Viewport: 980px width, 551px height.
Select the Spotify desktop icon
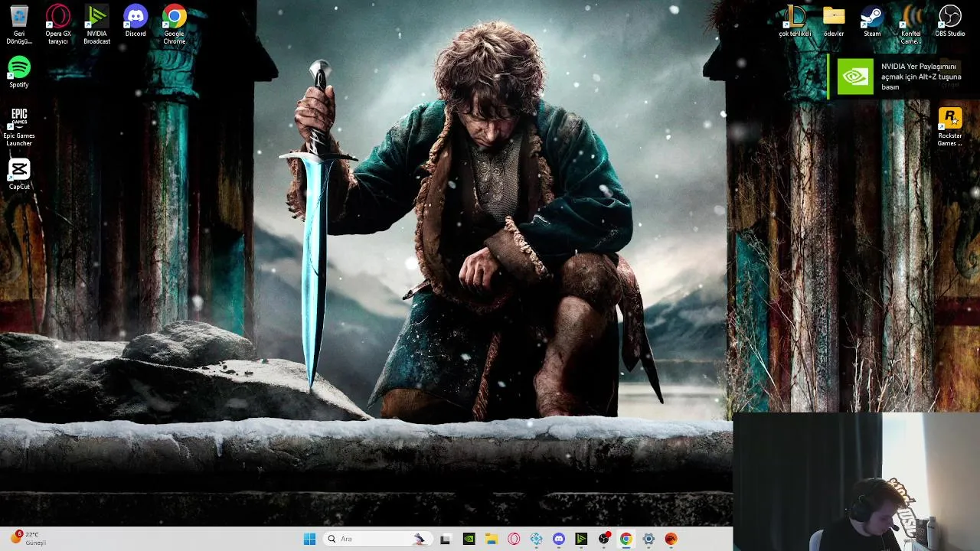pyautogui.click(x=19, y=73)
